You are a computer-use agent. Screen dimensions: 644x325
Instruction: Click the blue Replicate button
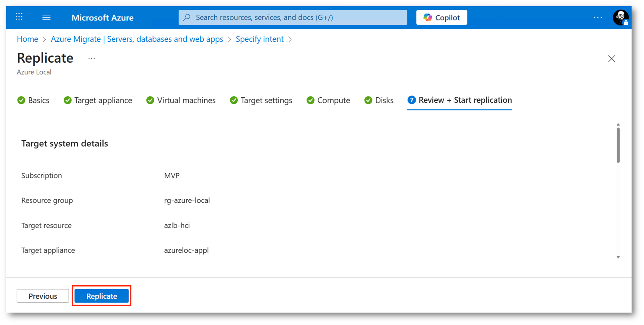[x=102, y=296]
